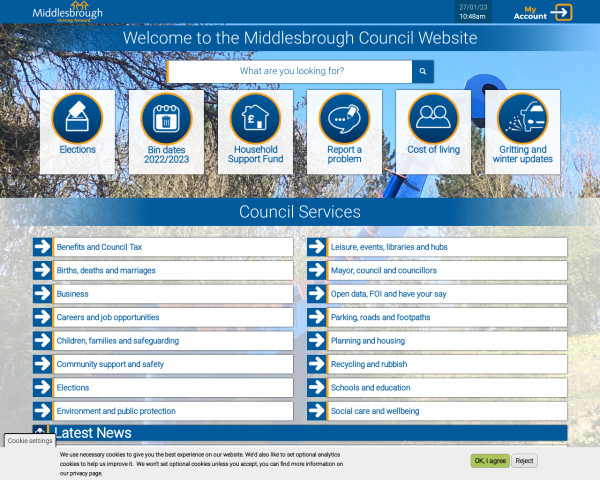Click the date and time display 27/01/23
This screenshot has height=480, width=600.
pos(473,12)
